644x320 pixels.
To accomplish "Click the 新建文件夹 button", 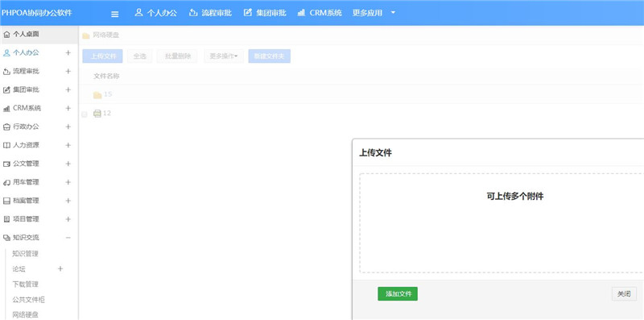I will coord(270,56).
